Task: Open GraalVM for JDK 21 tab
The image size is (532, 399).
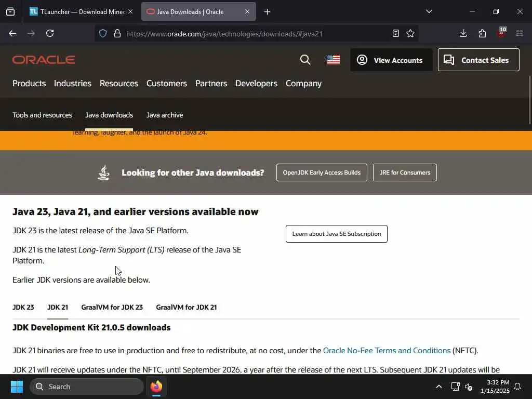Action: point(187,307)
